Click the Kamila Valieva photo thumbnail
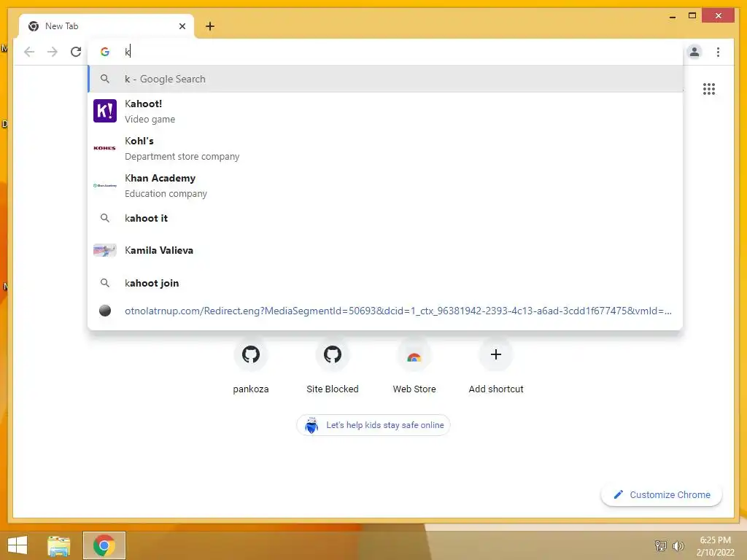The width and height of the screenshot is (747, 560). coord(105,251)
